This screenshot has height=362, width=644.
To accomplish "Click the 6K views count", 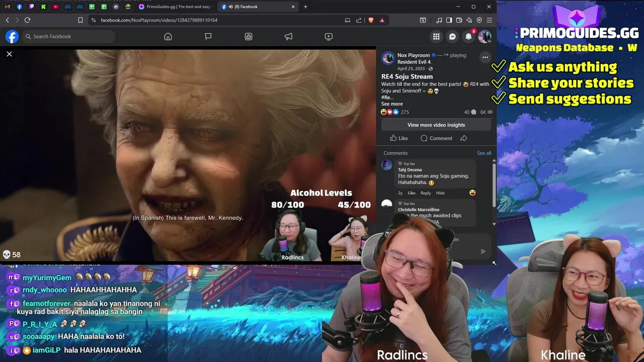I will coord(486,112).
